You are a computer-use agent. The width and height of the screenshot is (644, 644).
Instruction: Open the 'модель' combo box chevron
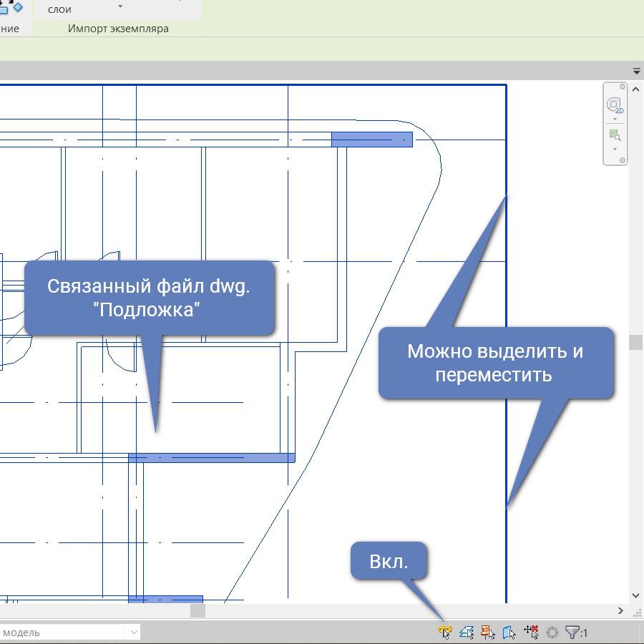click(134, 633)
